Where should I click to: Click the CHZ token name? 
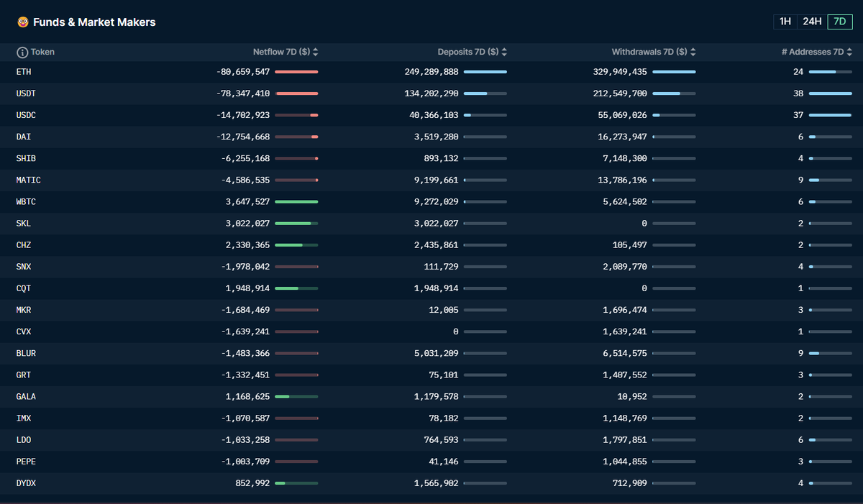click(24, 245)
